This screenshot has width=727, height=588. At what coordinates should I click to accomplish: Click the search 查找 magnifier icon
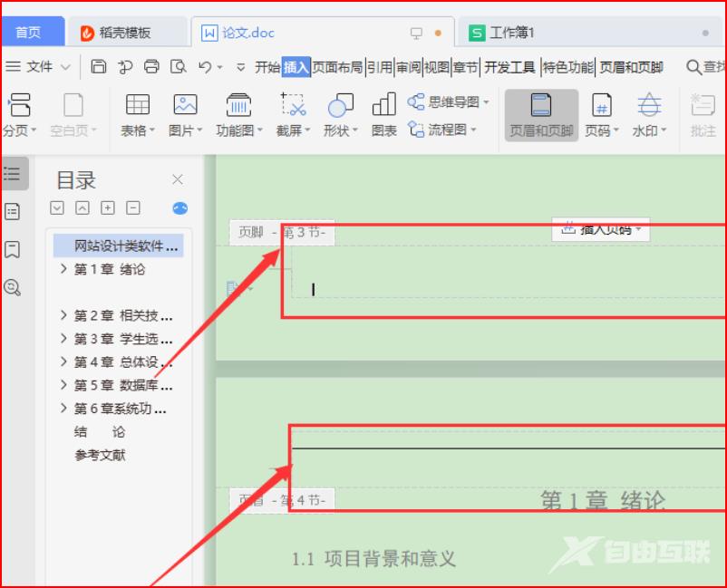pos(693,68)
